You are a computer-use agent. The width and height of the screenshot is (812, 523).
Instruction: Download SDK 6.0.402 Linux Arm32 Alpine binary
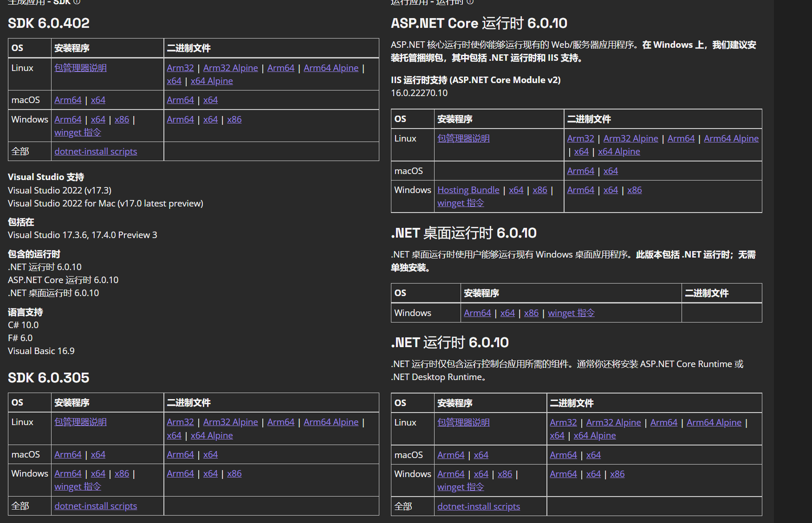tap(231, 68)
